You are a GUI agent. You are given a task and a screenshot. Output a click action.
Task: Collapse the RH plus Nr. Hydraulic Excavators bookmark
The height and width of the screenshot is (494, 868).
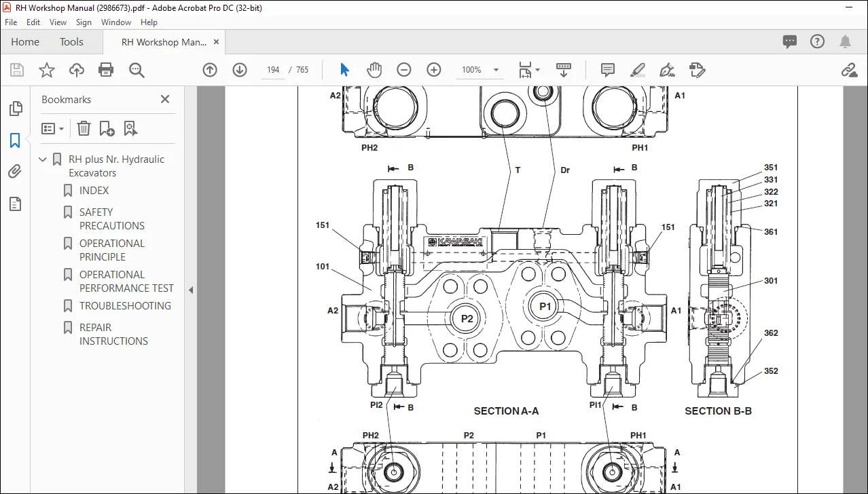coord(43,159)
